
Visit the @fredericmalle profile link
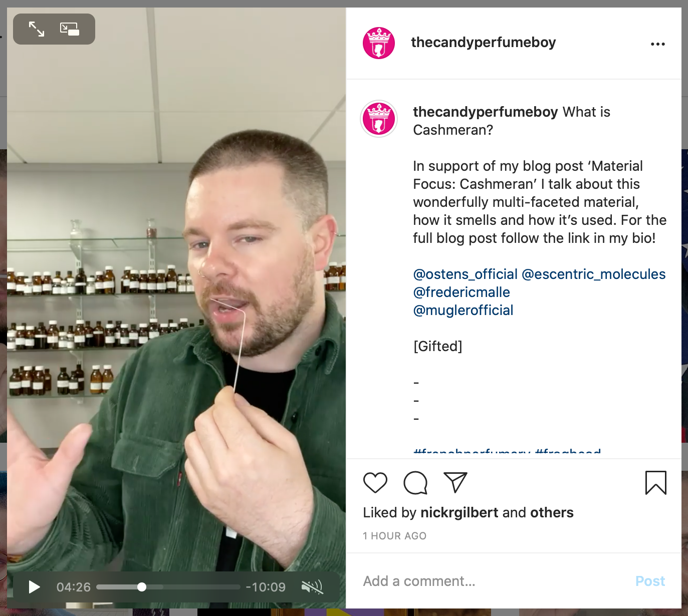coord(462,292)
